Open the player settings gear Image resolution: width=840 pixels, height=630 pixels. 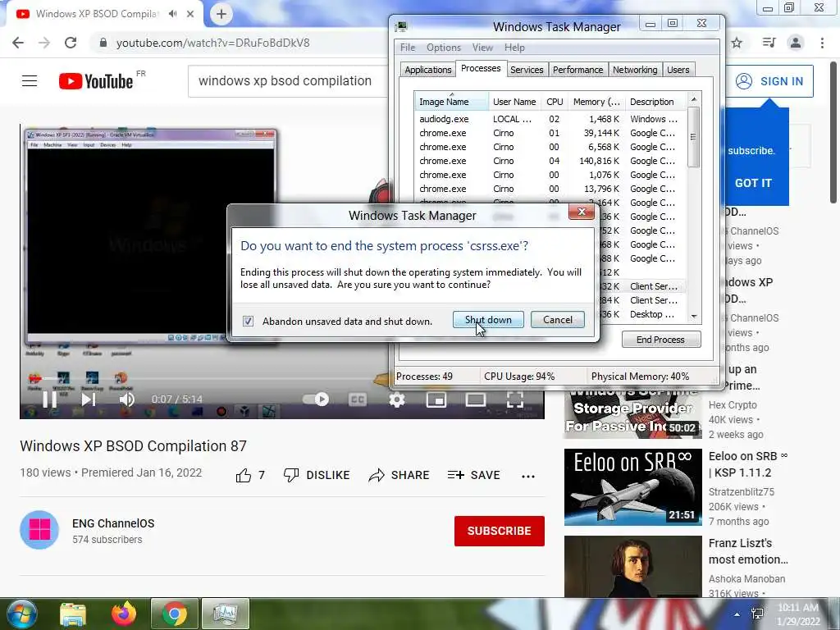pos(397,399)
